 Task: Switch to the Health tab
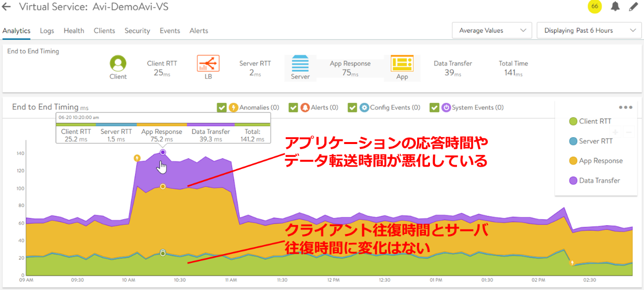[74, 30]
